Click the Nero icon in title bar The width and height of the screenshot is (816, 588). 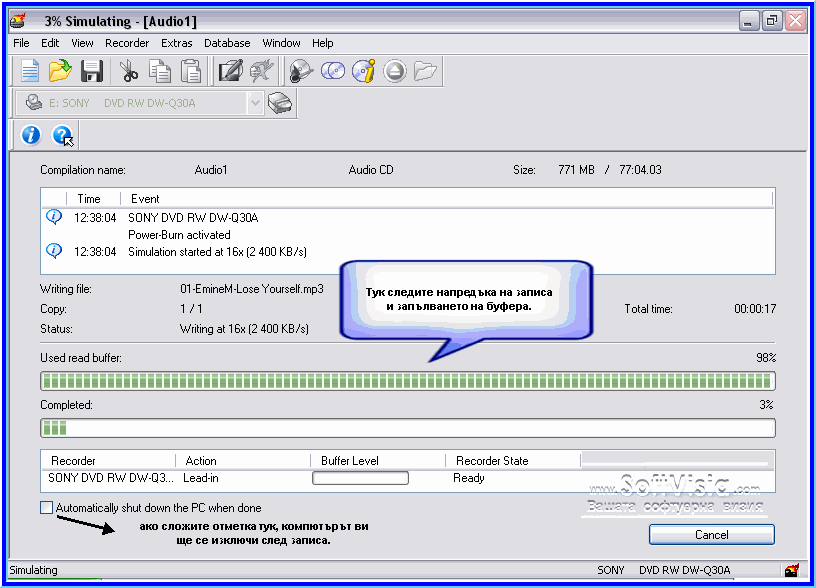[19, 21]
